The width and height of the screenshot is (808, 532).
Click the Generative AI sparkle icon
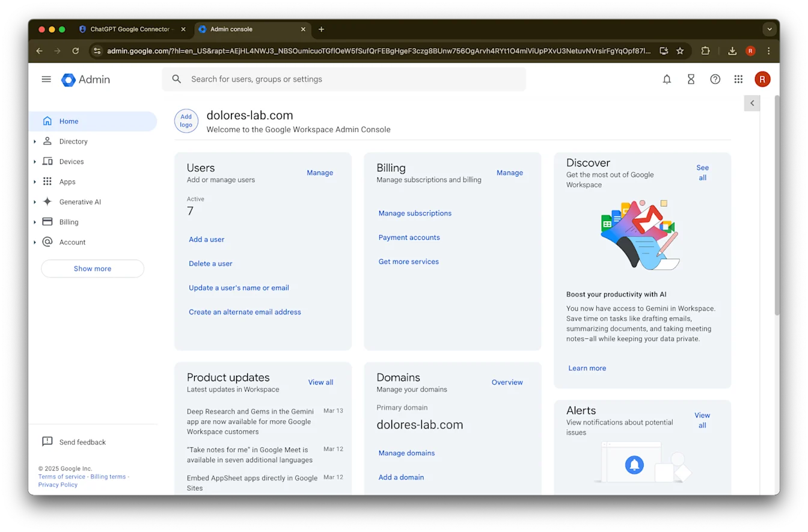47,201
